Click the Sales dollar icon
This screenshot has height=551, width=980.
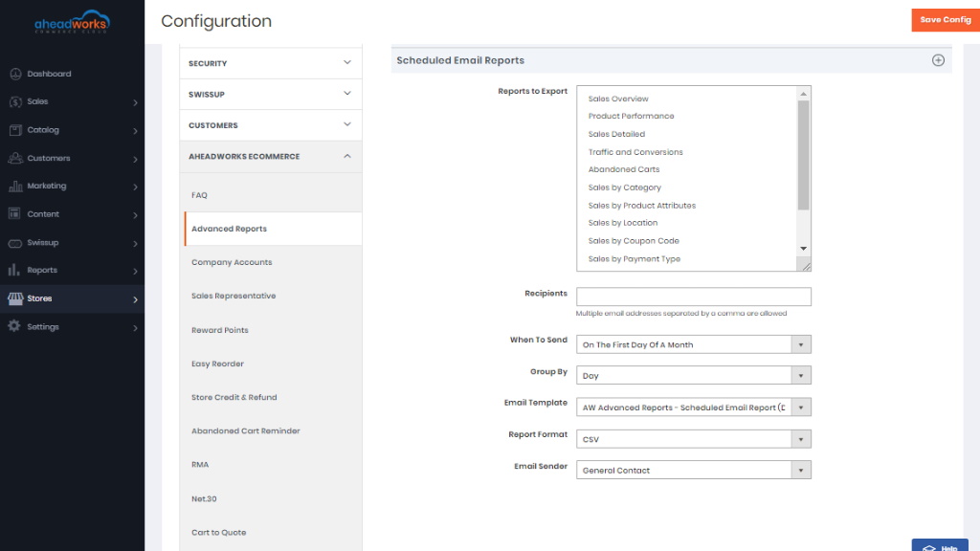[x=15, y=101]
